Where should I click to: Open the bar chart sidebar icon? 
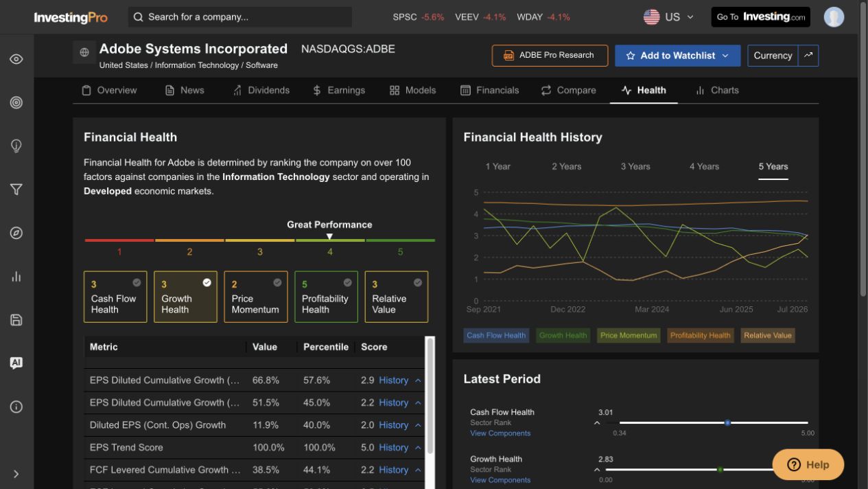[x=16, y=276]
